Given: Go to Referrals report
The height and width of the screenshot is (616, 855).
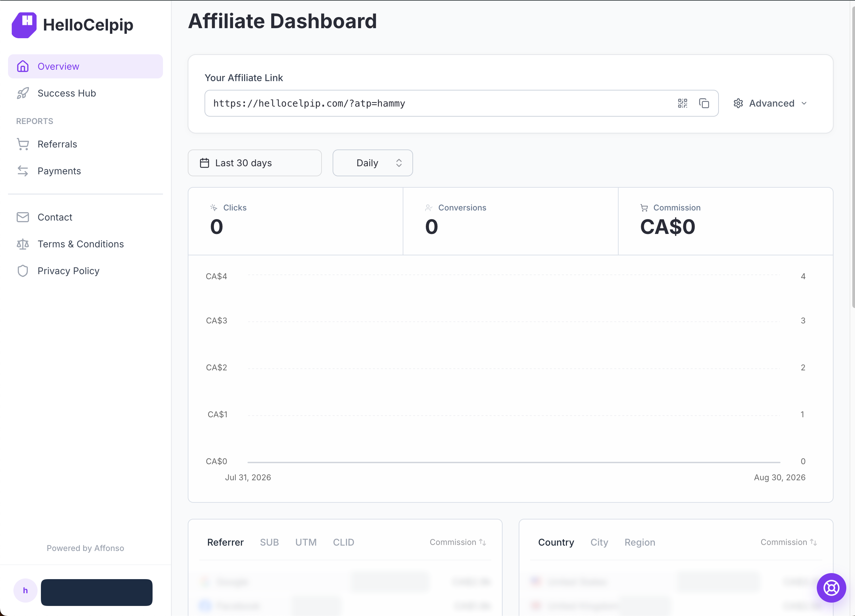Looking at the screenshot, I should [x=85, y=144].
